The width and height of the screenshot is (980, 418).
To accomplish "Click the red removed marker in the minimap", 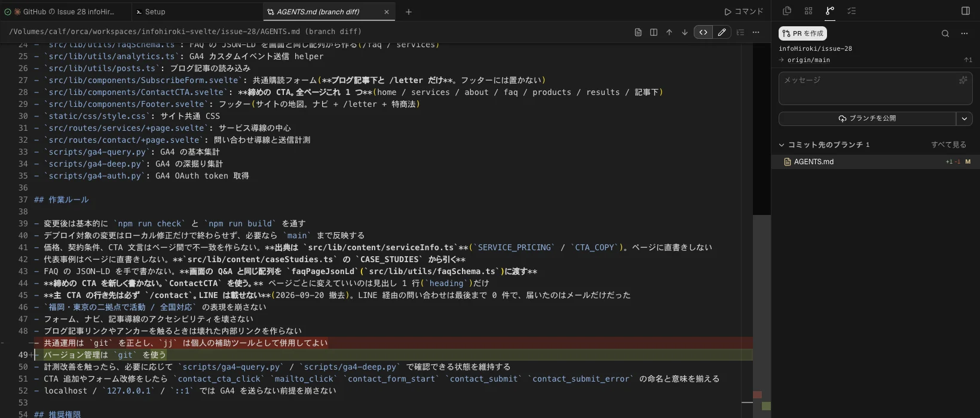I will [x=757, y=395].
